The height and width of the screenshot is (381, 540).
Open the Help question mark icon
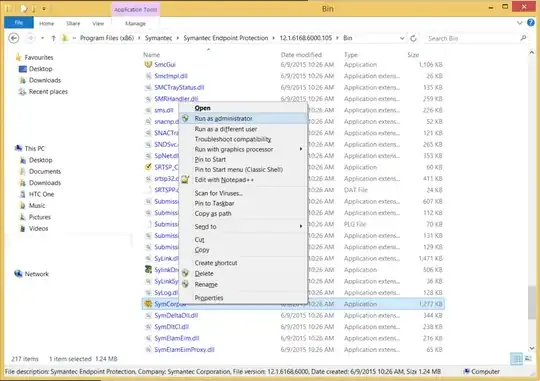pyautogui.click(x=531, y=23)
